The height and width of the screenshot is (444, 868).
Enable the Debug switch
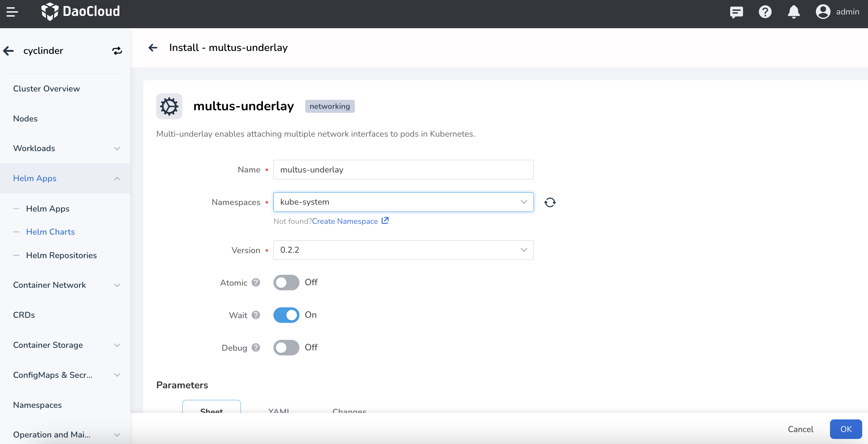286,347
